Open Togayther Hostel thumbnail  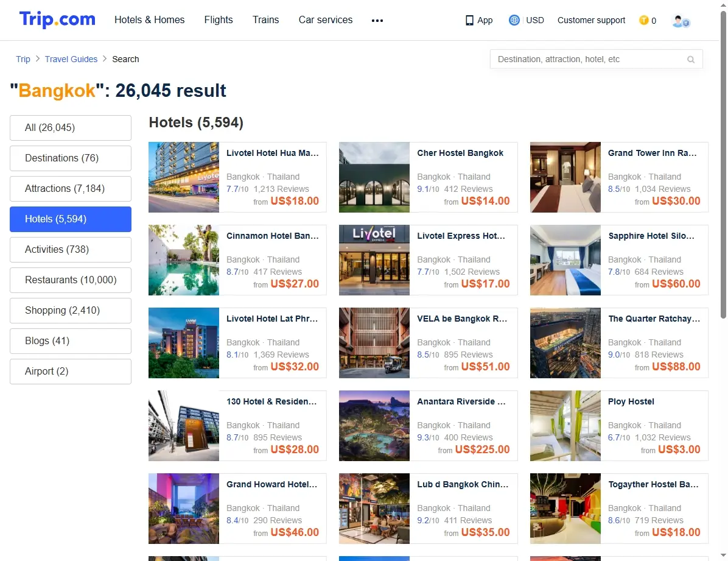pos(565,509)
